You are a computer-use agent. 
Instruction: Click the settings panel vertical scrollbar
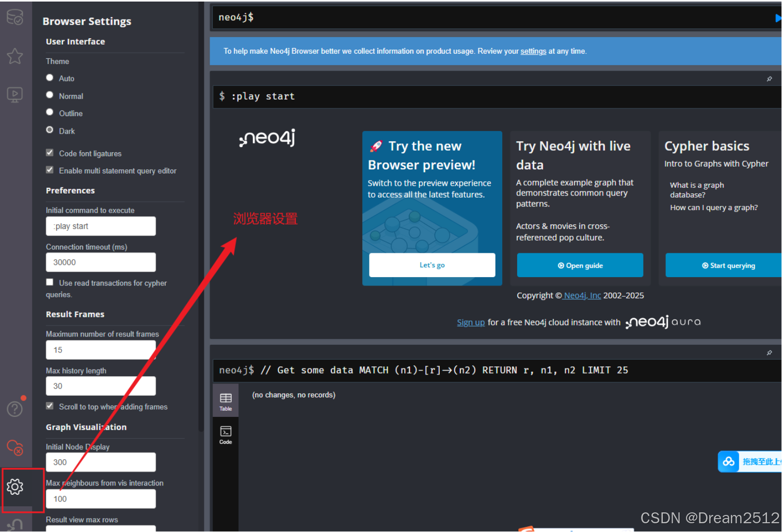[201, 217]
